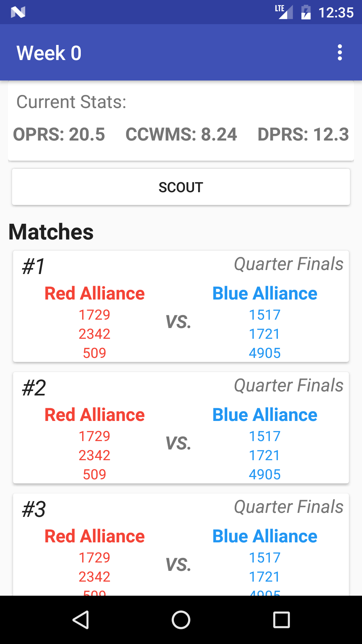Tap the N notification icon in status bar
This screenshot has height=644, width=362.
[18, 12]
